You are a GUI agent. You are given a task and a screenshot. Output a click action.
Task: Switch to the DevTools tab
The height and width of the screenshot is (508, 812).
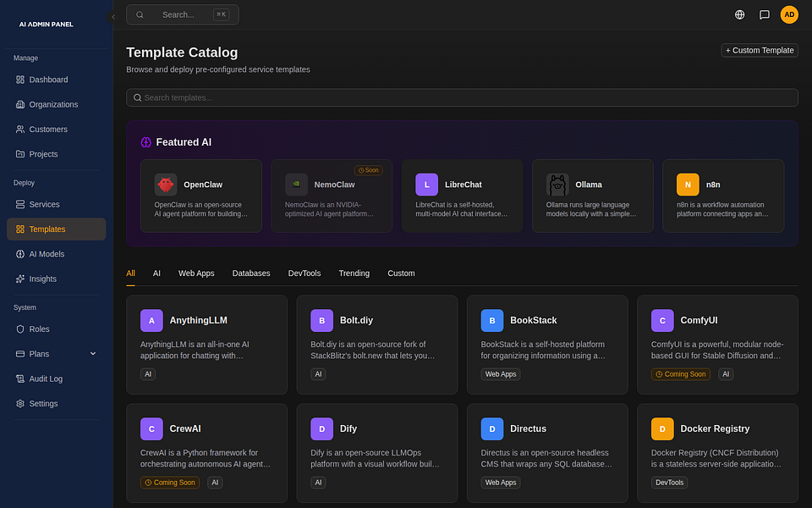tap(304, 273)
